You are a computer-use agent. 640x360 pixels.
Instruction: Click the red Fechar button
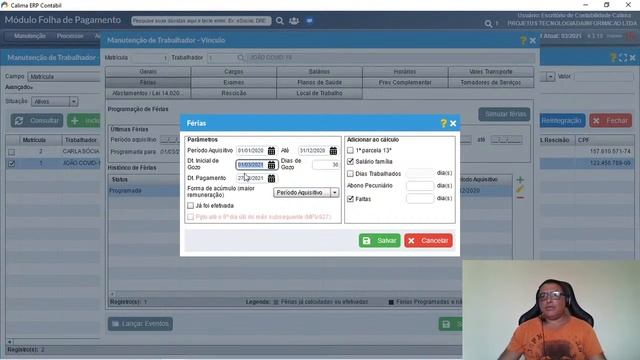611,121
